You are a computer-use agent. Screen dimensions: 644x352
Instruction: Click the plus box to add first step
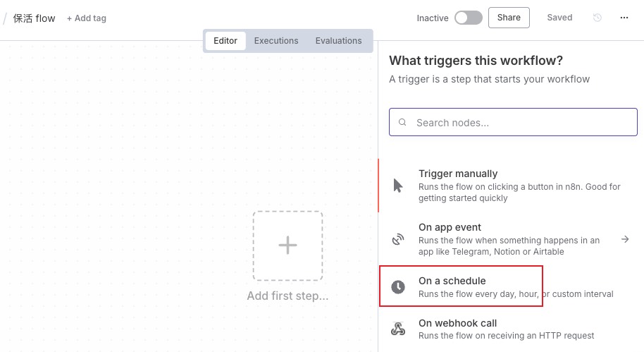287,245
